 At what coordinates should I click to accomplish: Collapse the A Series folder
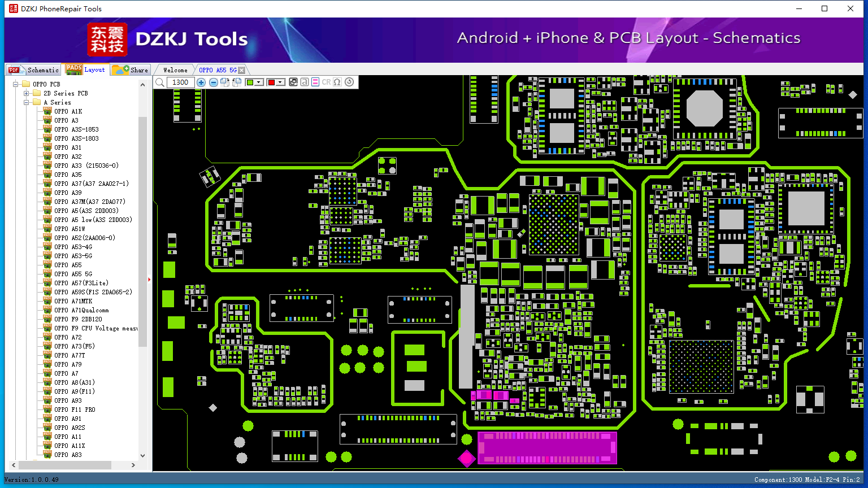point(27,102)
